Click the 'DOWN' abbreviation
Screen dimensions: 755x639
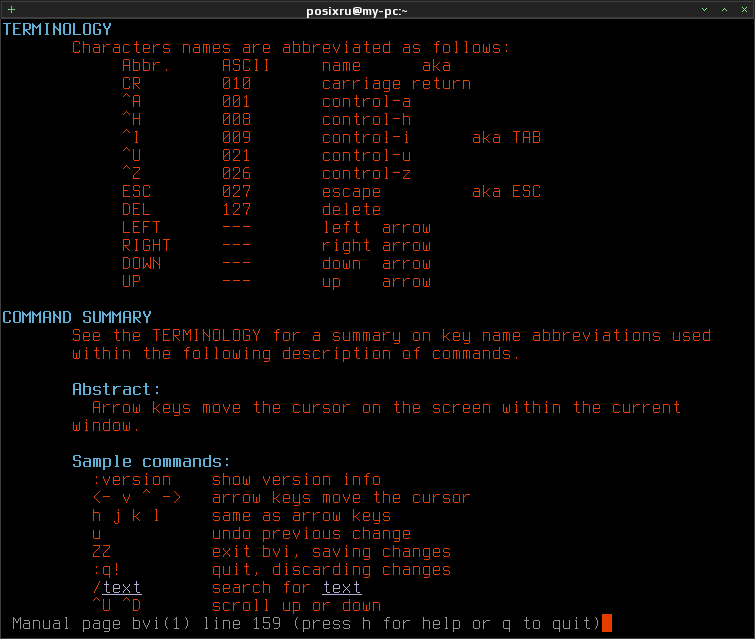tap(141, 263)
